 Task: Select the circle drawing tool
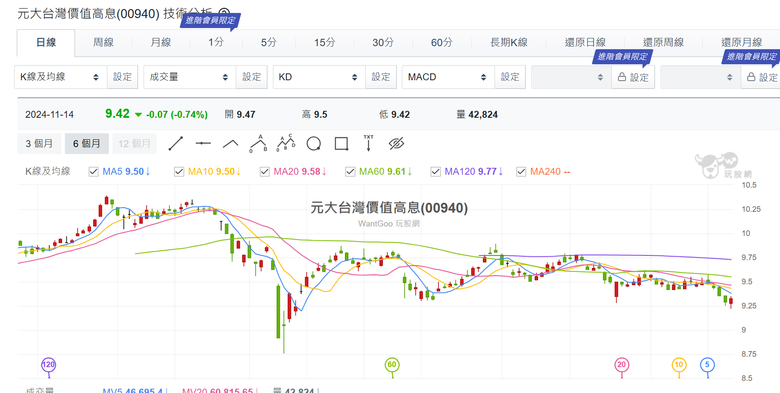point(313,144)
